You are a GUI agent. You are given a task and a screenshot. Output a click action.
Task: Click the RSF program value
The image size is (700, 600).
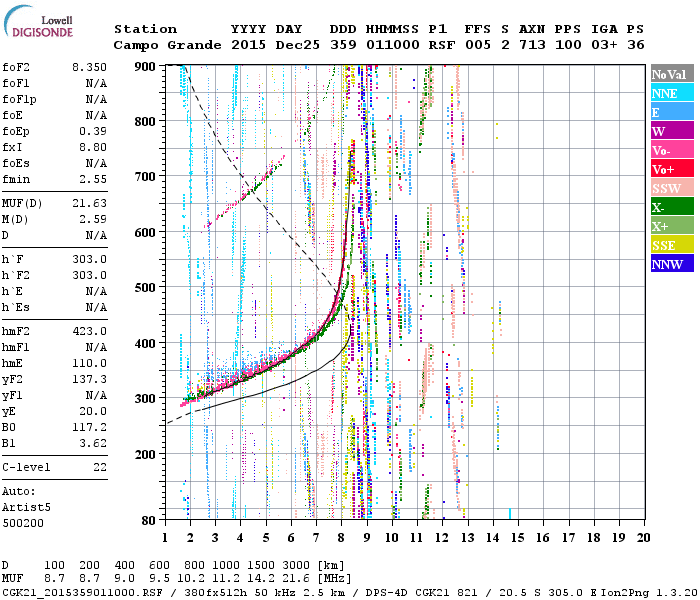pos(442,45)
